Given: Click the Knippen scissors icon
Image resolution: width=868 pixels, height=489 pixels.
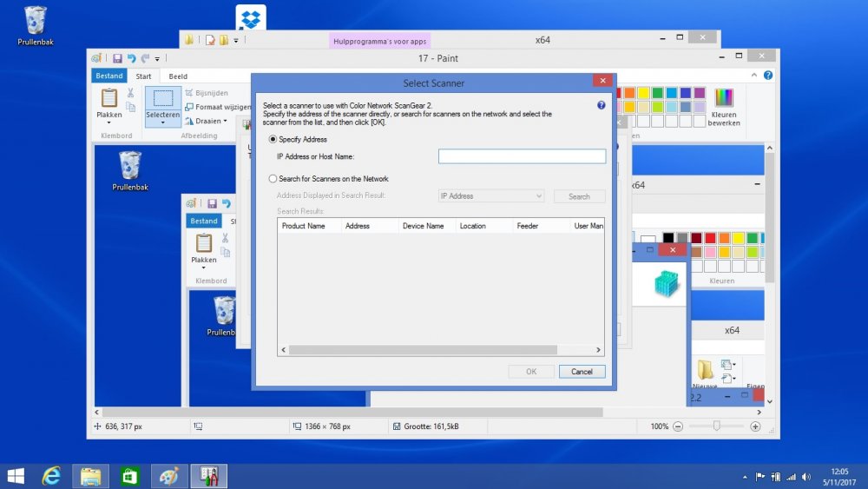Looking at the screenshot, I should (x=130, y=93).
